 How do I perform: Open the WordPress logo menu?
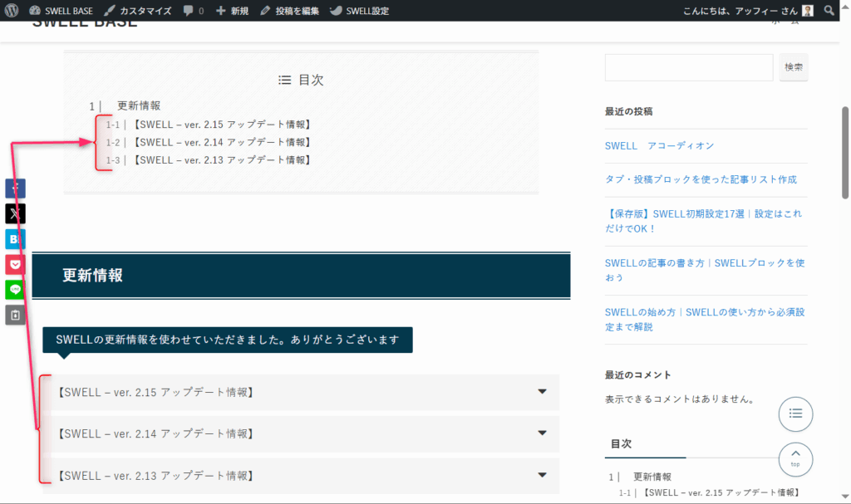point(12,10)
